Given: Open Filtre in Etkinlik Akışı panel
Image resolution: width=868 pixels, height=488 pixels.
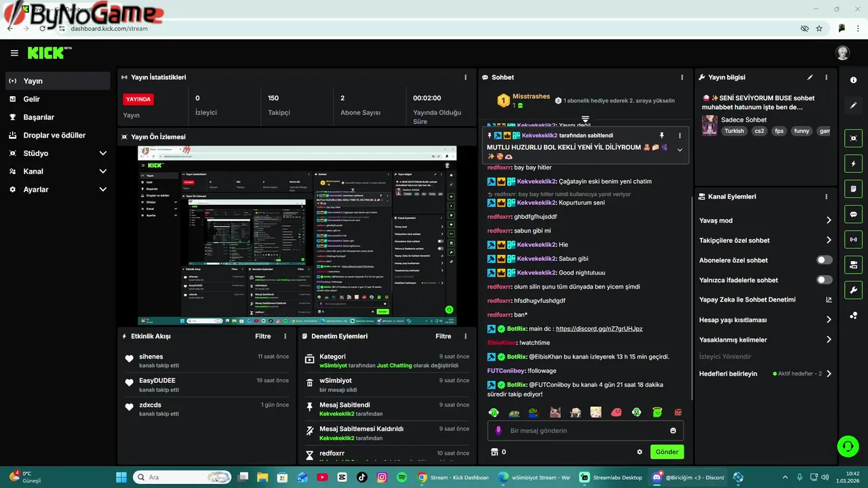Looking at the screenshot, I should coord(263,336).
